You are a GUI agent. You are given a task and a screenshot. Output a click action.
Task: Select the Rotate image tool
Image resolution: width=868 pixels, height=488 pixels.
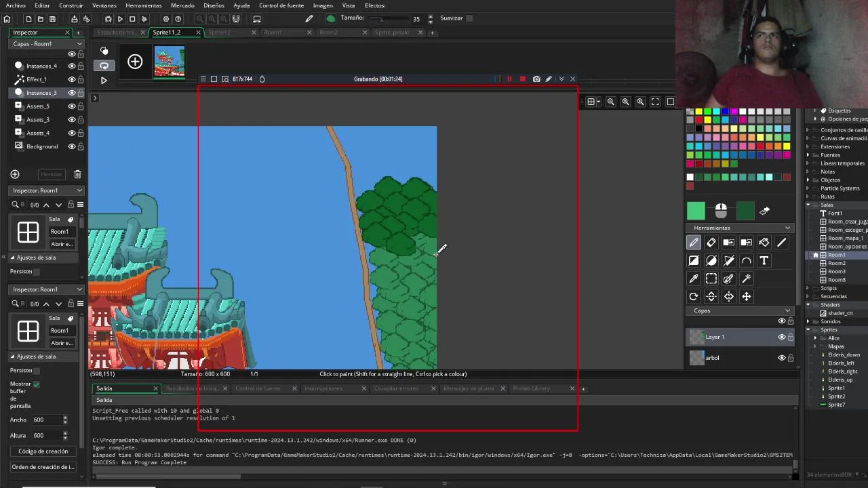coord(693,296)
